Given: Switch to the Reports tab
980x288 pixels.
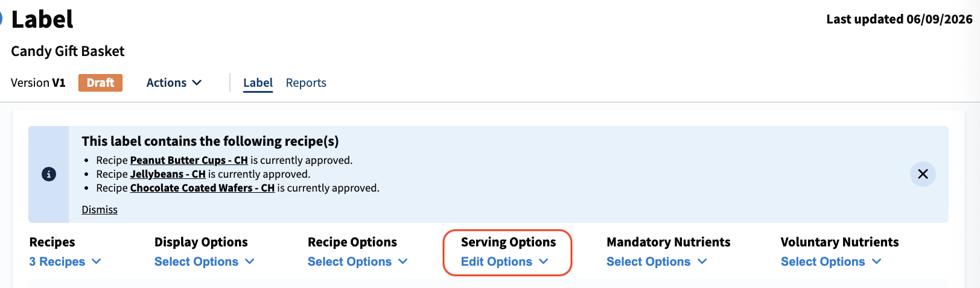Looking at the screenshot, I should [306, 83].
